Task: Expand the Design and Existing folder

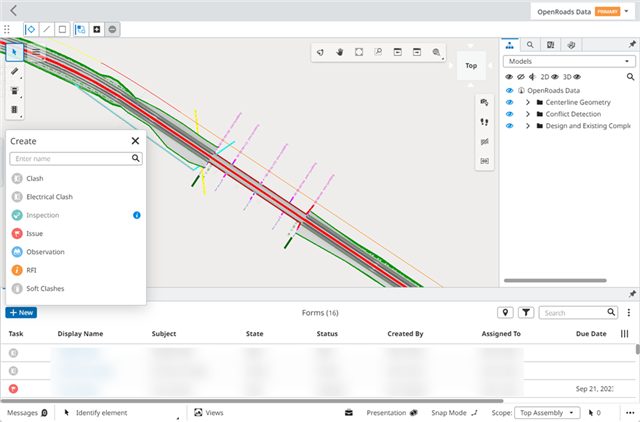Action: pos(528,126)
